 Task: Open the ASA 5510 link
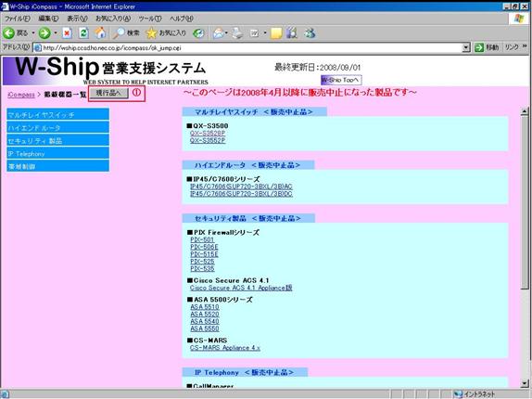pos(205,307)
